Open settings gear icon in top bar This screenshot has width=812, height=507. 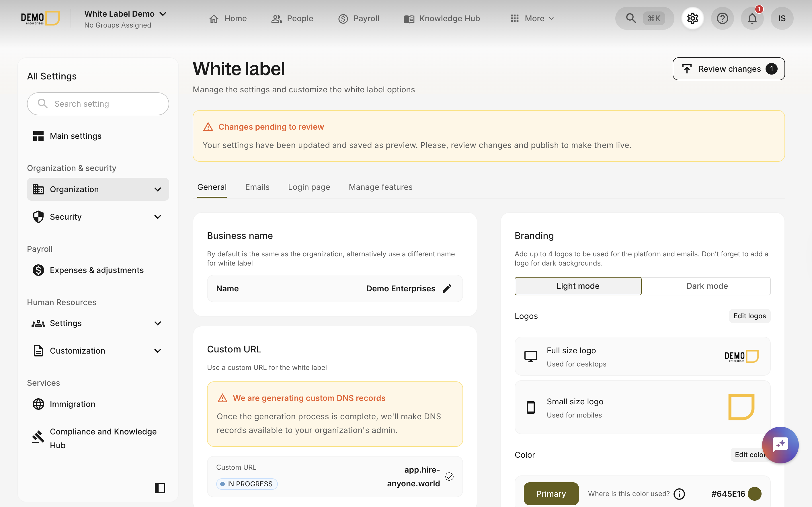pyautogui.click(x=692, y=18)
